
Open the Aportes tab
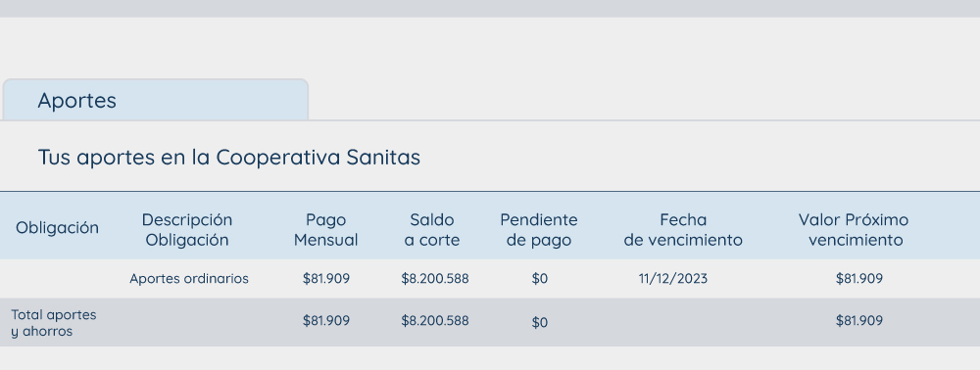[155, 100]
